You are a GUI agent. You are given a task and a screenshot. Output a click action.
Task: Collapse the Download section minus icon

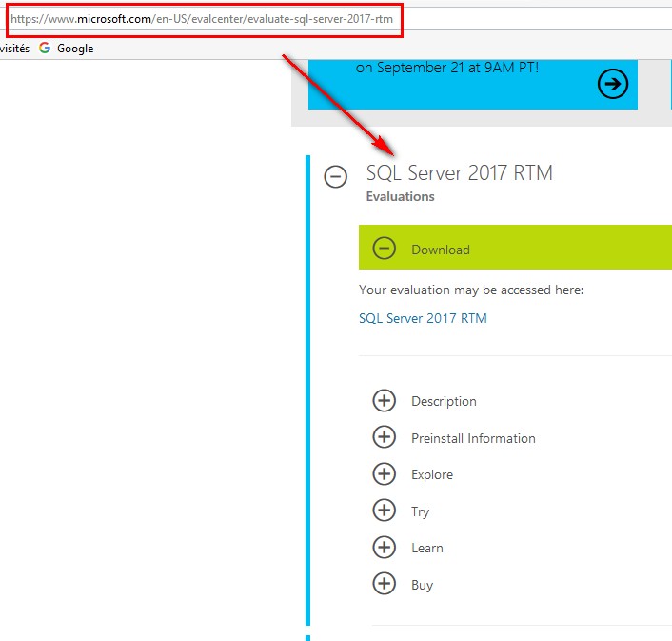384,249
